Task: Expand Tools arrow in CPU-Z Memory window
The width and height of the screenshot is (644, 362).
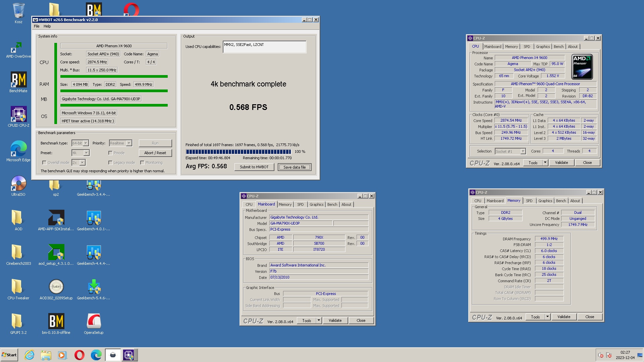Action: pos(547,317)
